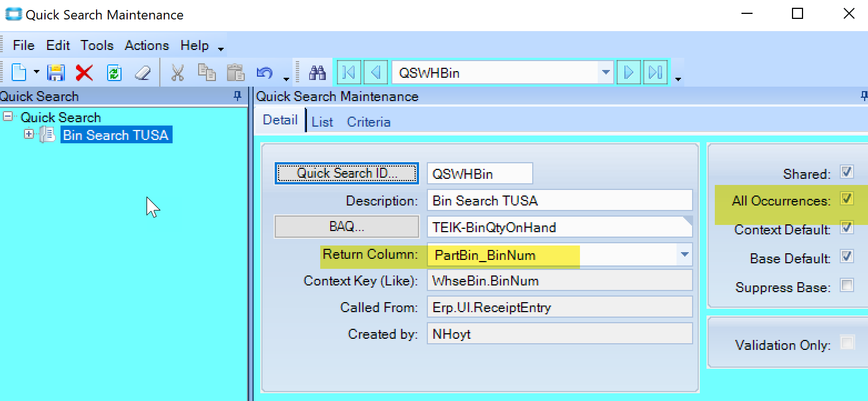Click the Copy icon in toolbar

pyautogui.click(x=207, y=73)
